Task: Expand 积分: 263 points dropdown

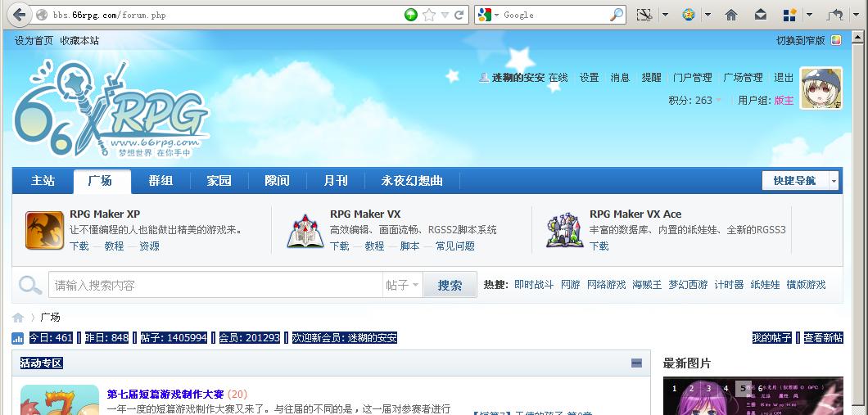Action: pos(694,100)
